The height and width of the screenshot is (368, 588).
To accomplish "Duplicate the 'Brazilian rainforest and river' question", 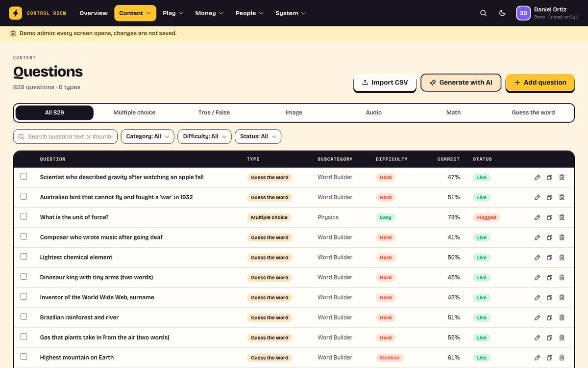I will click(x=550, y=318).
